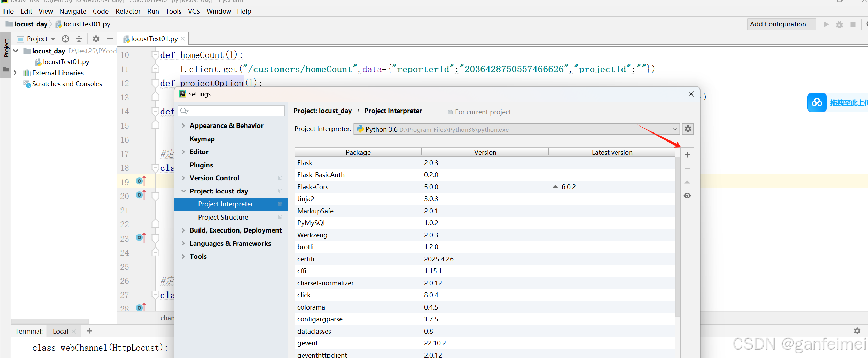Open the Navigate menu

[x=73, y=11]
